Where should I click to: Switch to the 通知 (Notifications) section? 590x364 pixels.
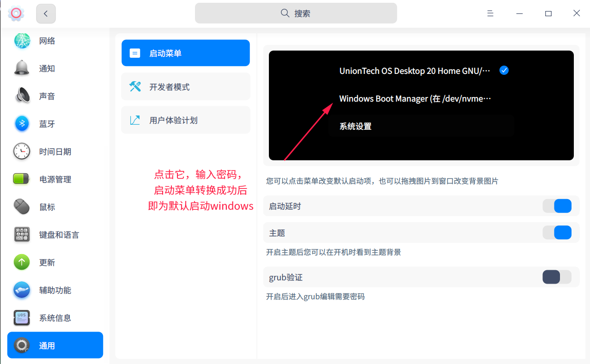[22, 68]
